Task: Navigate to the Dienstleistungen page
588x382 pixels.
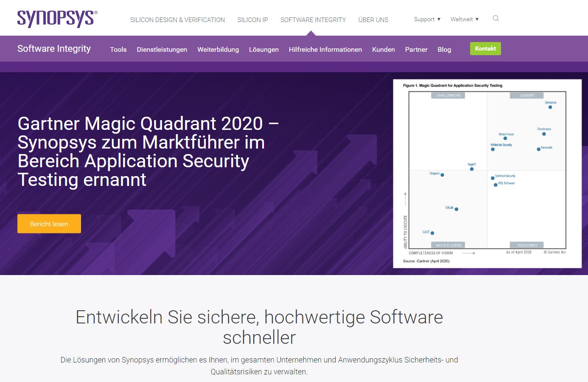Action: pyautogui.click(x=162, y=49)
